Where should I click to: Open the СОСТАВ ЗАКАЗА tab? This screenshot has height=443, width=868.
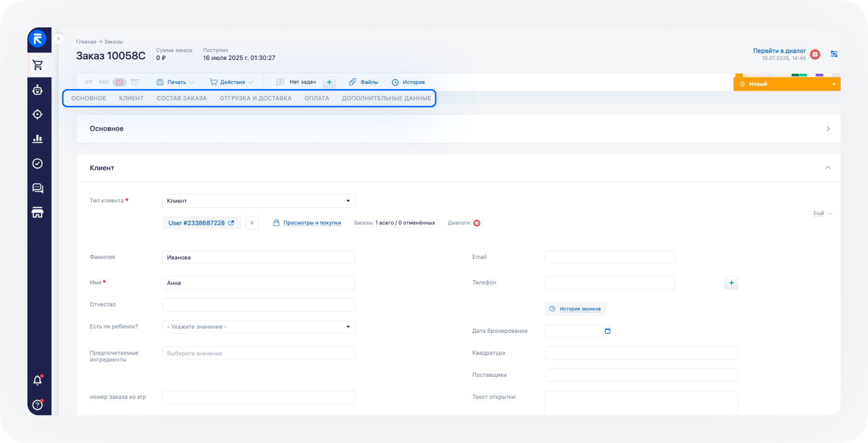(x=183, y=98)
